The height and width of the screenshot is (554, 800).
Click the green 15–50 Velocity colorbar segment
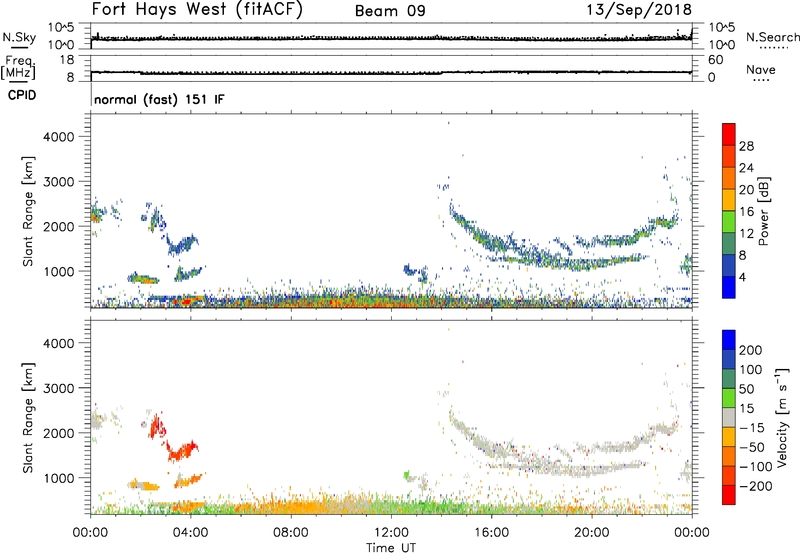point(729,398)
